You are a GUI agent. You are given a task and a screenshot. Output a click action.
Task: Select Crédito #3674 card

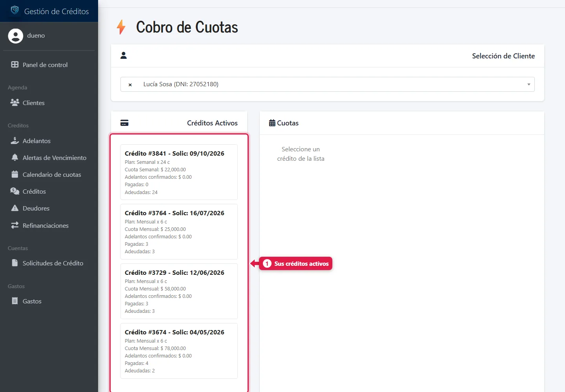coord(179,351)
